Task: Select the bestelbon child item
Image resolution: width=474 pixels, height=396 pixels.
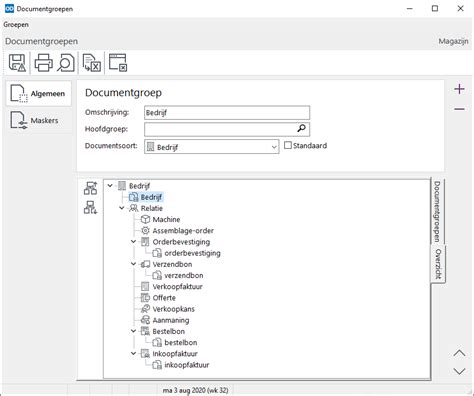Action: (181, 343)
